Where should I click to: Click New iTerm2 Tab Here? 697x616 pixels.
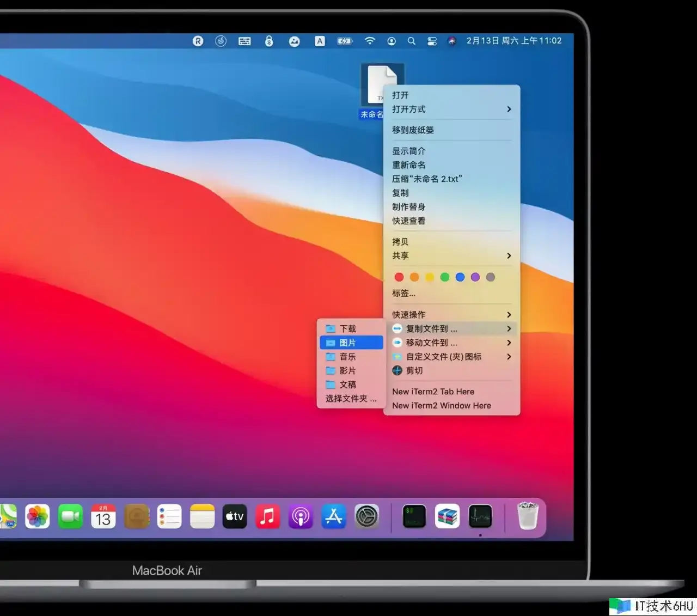tap(433, 392)
